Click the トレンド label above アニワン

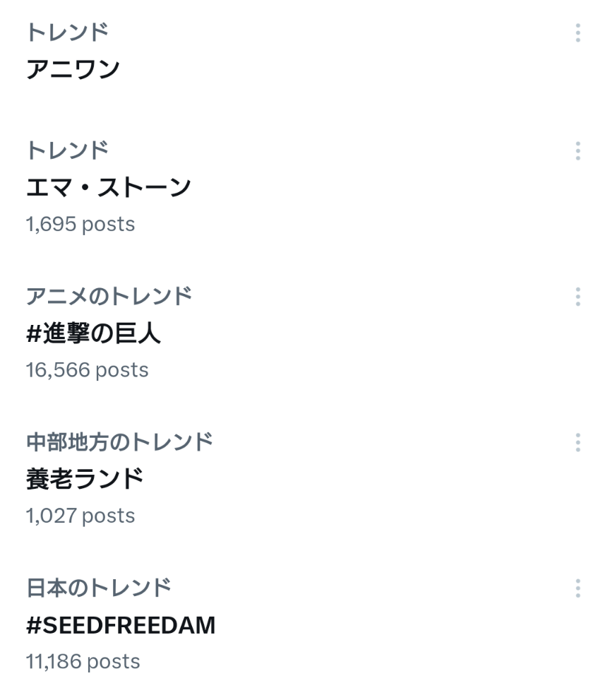click(67, 32)
